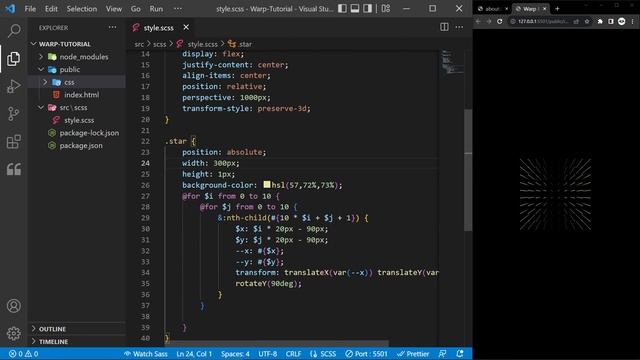Open the feedback icon in status bar

(442, 353)
